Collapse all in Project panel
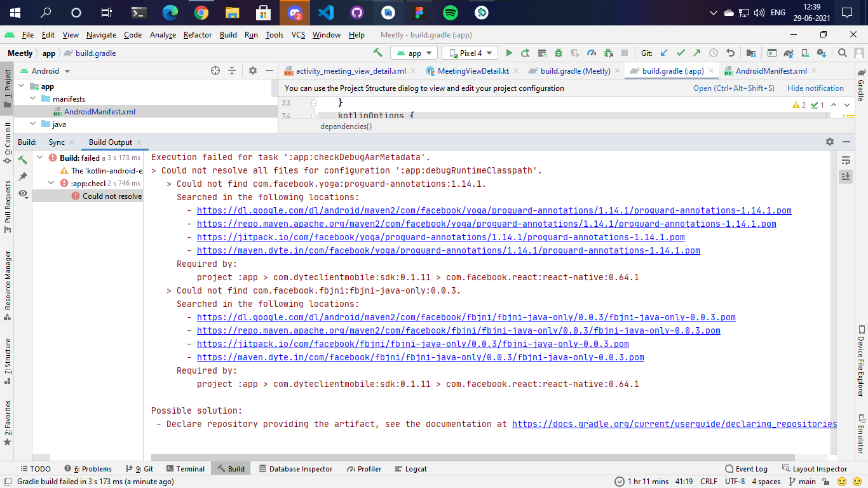The image size is (868, 488). pos(232,71)
